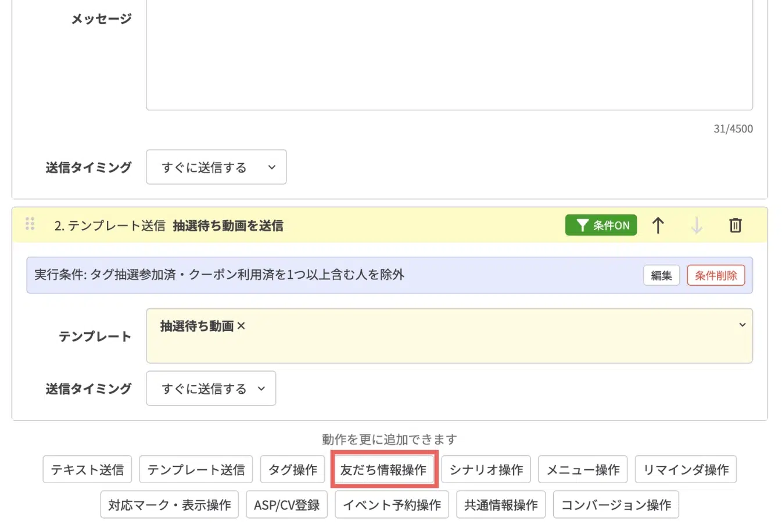The height and width of the screenshot is (532, 782).
Task: Click the 実行条件 description text
Action: click(219, 275)
